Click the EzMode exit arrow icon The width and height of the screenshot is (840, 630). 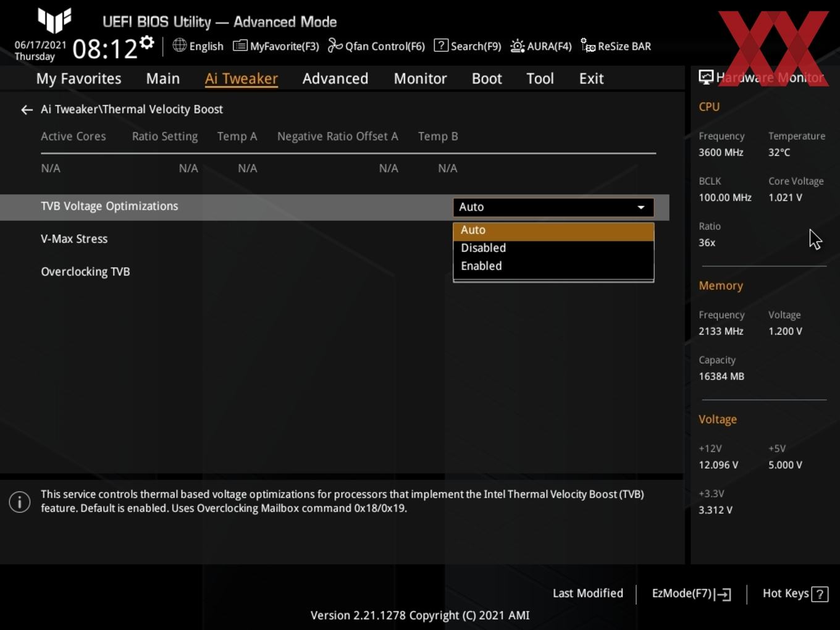[x=723, y=594]
